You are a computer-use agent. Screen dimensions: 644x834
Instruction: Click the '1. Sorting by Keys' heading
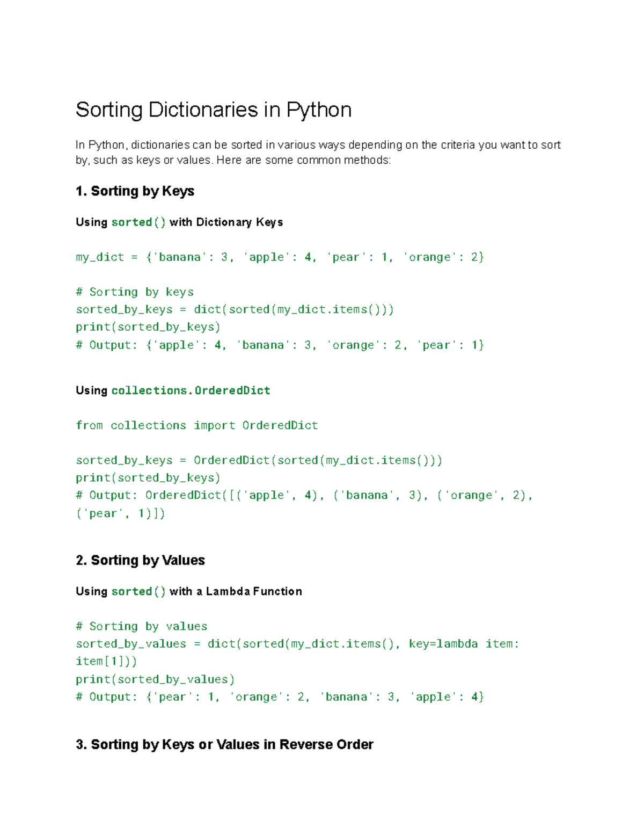(x=135, y=191)
